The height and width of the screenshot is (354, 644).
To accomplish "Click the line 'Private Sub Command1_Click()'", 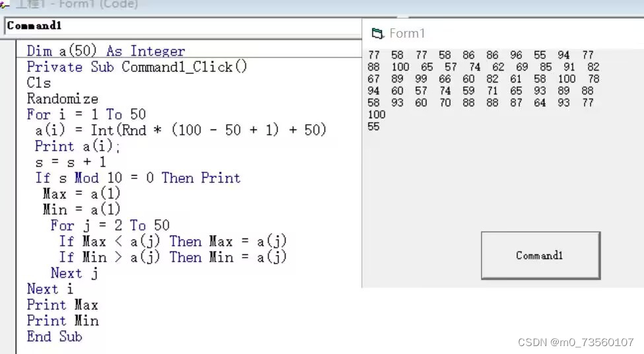I will click(137, 67).
